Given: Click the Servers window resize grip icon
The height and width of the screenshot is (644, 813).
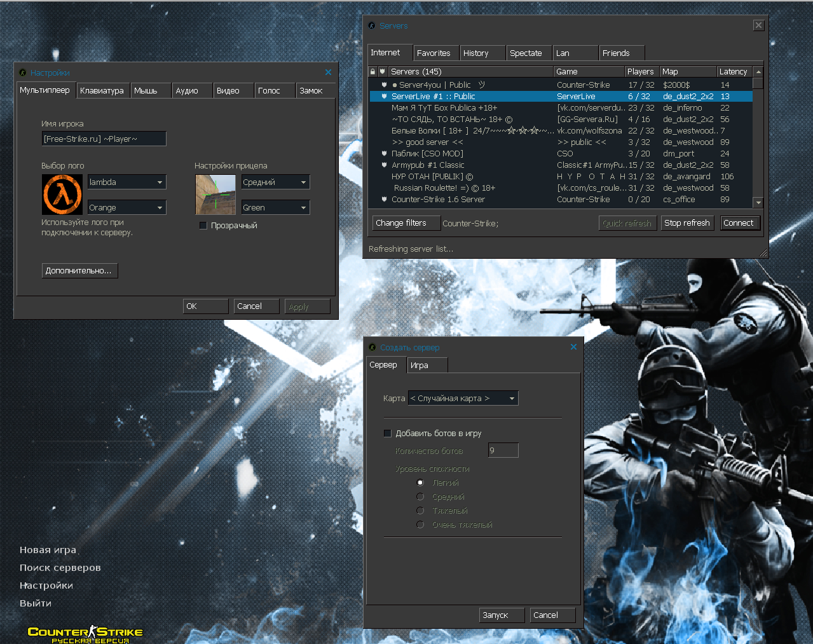Looking at the screenshot, I should pyautogui.click(x=763, y=253).
